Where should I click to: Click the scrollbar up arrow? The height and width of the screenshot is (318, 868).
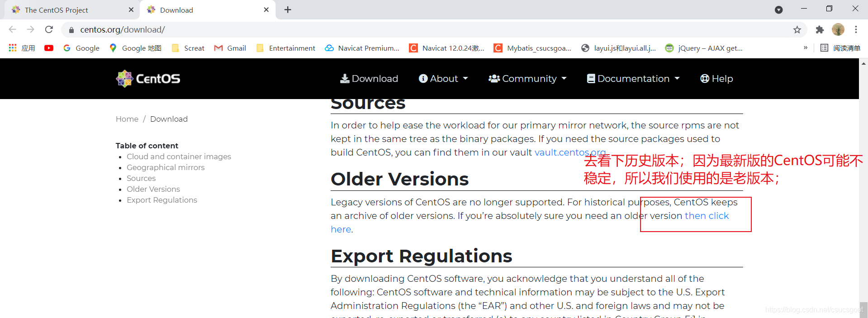coord(863,63)
